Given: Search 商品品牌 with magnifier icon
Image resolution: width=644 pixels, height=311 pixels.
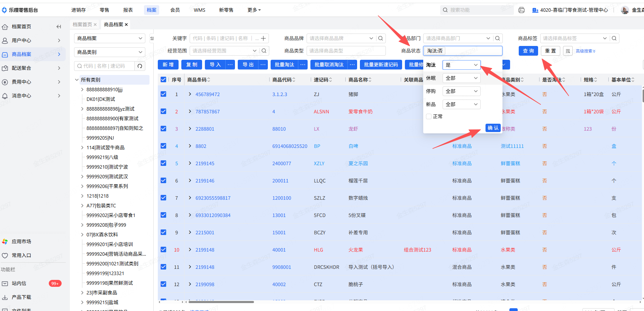Looking at the screenshot, I should tap(381, 38).
